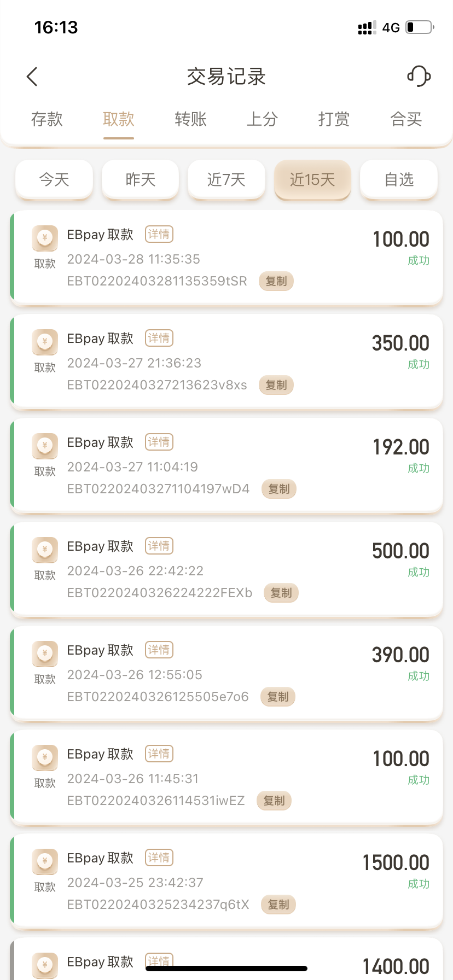Tap the coin icon of the 350.00 withdrawal
This screenshot has width=453, height=980.
pyautogui.click(x=45, y=342)
